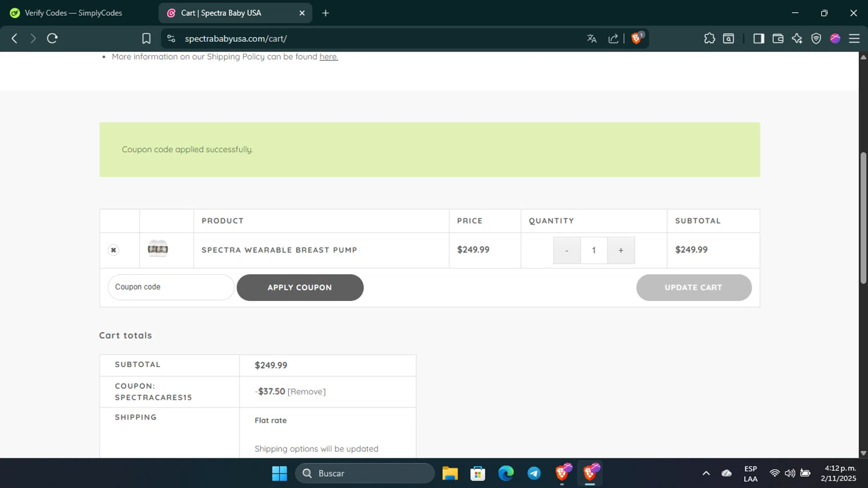868x488 pixels.
Task: Bookmark this page
Action: click(146, 38)
